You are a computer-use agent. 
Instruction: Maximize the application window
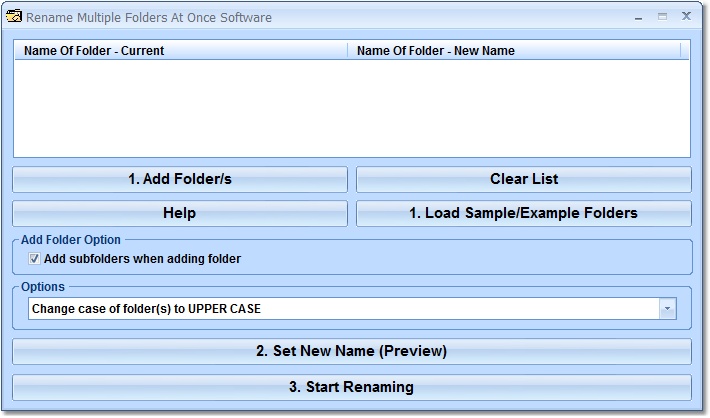coord(662,17)
